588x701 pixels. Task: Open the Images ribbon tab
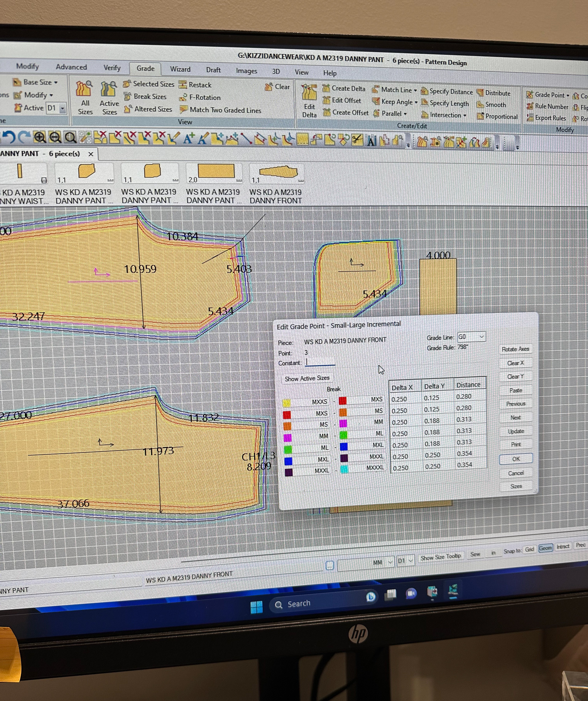click(x=247, y=71)
